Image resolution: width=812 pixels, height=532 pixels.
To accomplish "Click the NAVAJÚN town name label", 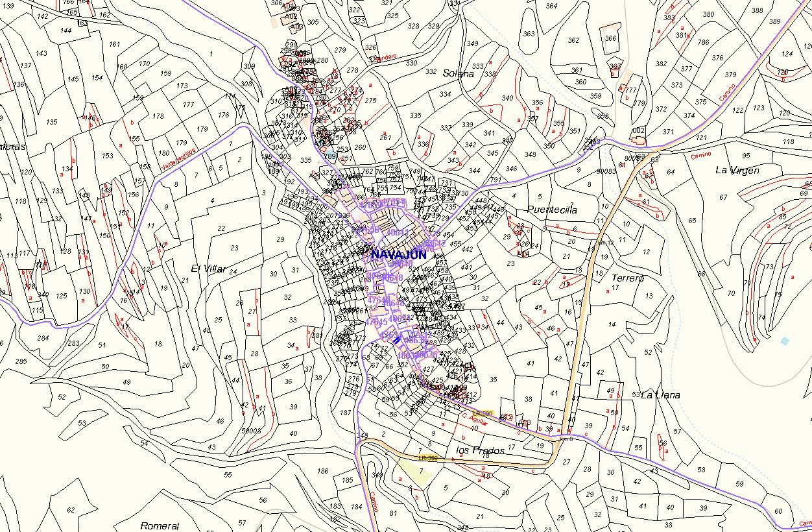I will coord(398,255).
